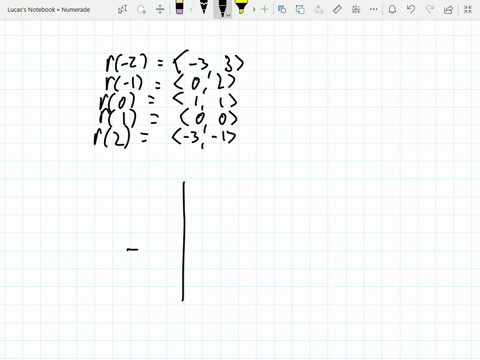Undo the last stroke
The height and width of the screenshot is (360, 480).
[411, 9]
